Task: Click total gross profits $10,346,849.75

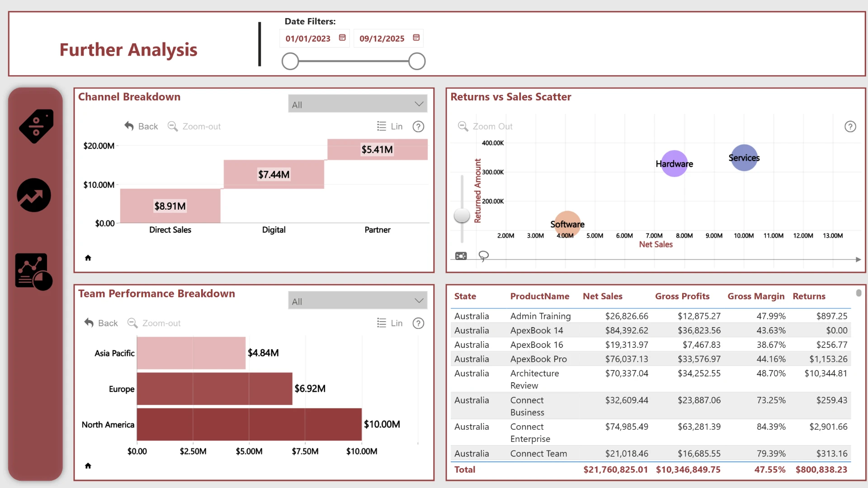Action: click(x=688, y=469)
